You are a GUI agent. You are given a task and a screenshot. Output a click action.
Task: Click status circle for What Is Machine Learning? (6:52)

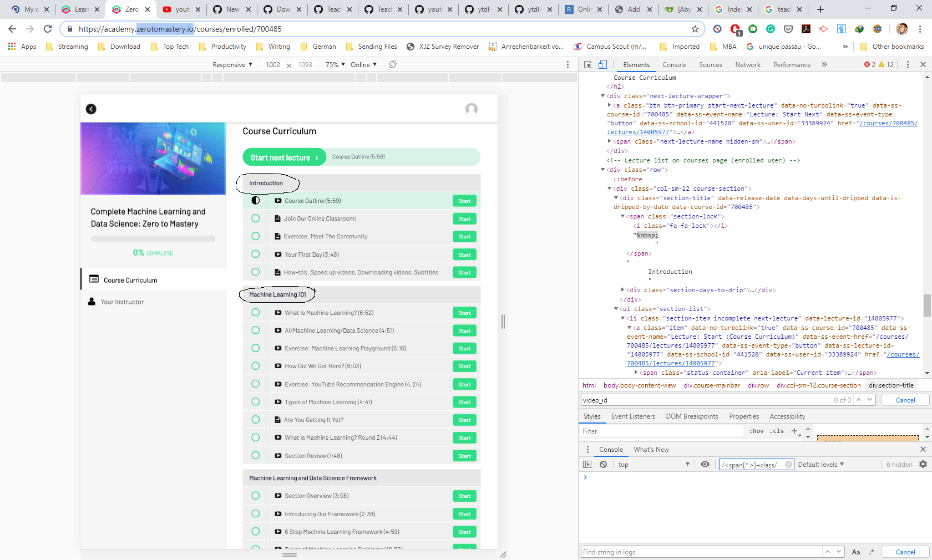[x=256, y=313]
